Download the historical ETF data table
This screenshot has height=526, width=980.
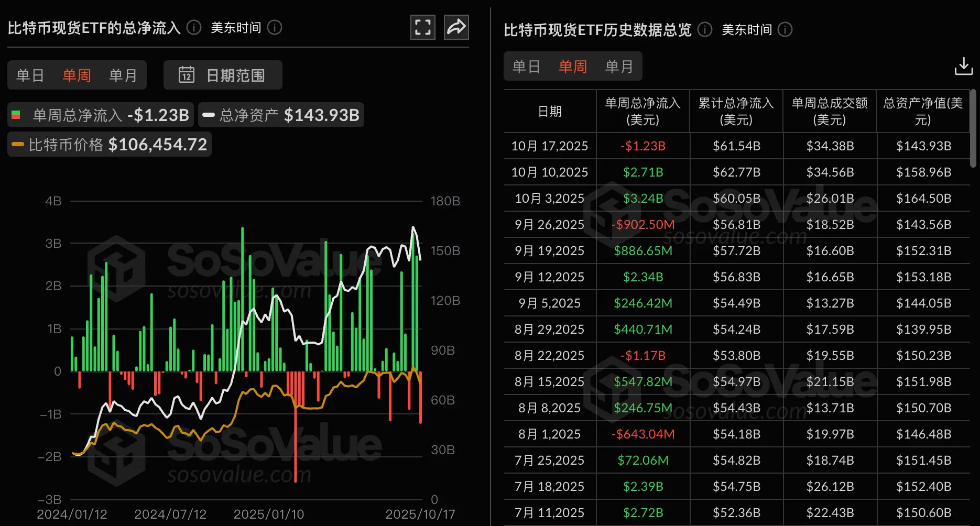pyautogui.click(x=964, y=66)
